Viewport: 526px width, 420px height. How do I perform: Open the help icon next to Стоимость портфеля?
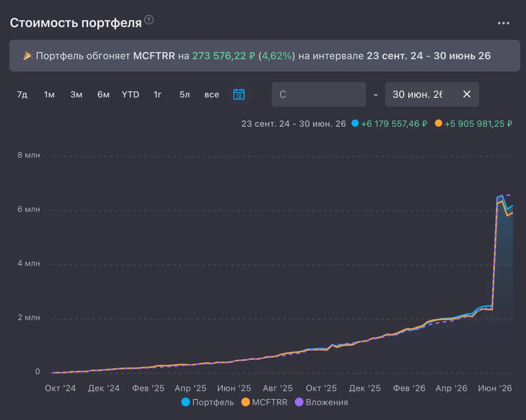(x=149, y=20)
